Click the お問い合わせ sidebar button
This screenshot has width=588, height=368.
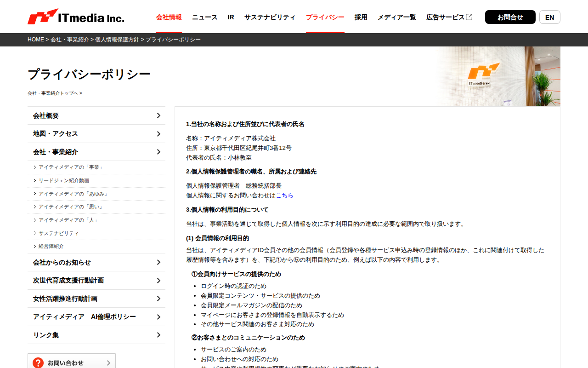pyautogui.click(x=72, y=361)
